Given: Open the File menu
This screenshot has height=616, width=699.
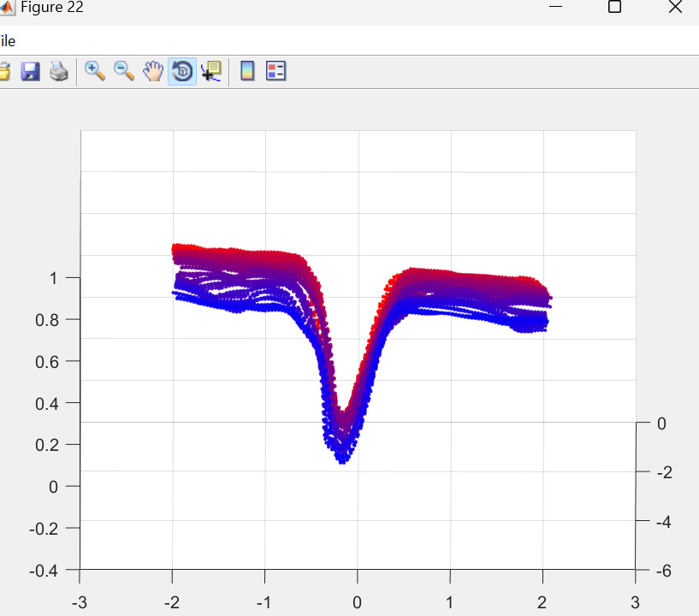Looking at the screenshot, I should point(7,40).
